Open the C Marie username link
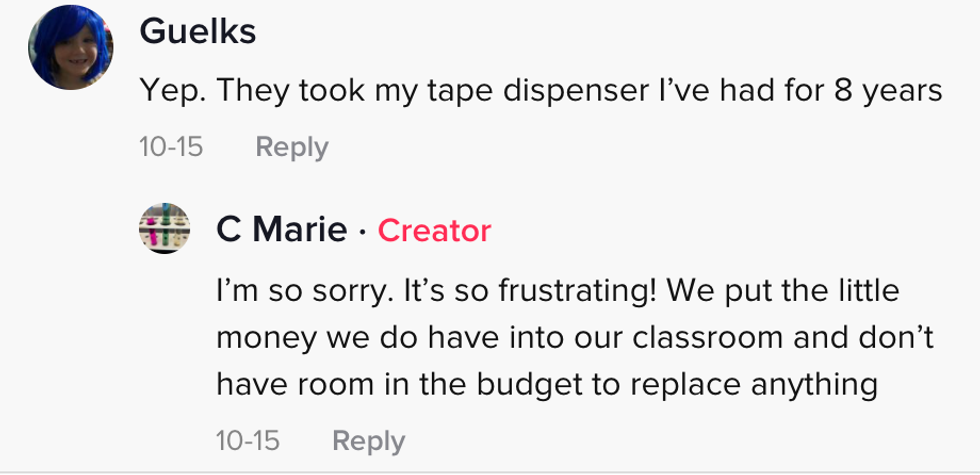Image resolution: width=980 pixels, height=475 pixels. pos(281,231)
